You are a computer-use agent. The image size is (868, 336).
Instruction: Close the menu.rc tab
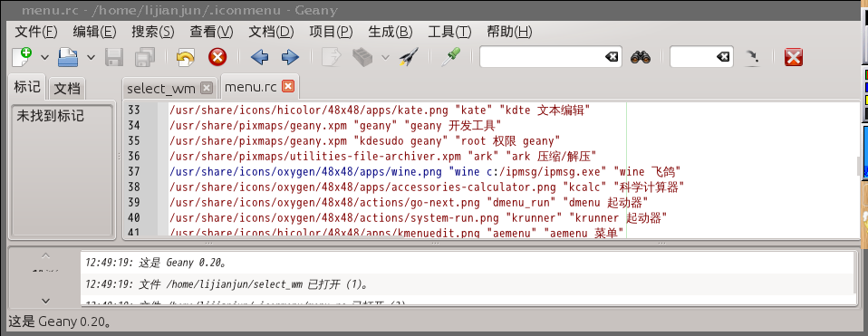pyautogui.click(x=288, y=86)
